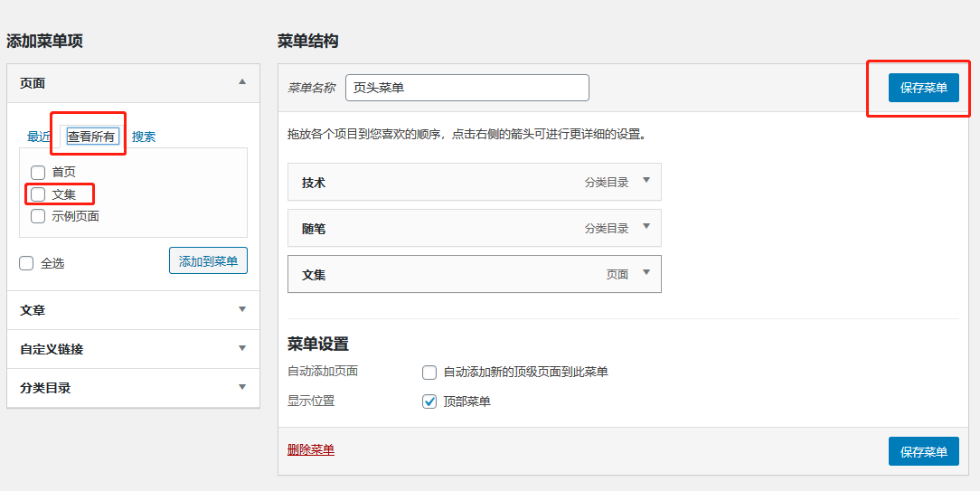Uncheck the 顶部菜单 display location
This screenshot has width=980, height=491.
429,401
